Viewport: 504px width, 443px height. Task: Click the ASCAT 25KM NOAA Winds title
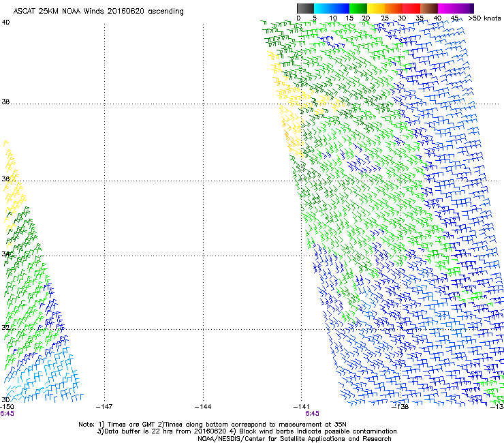tap(98, 12)
